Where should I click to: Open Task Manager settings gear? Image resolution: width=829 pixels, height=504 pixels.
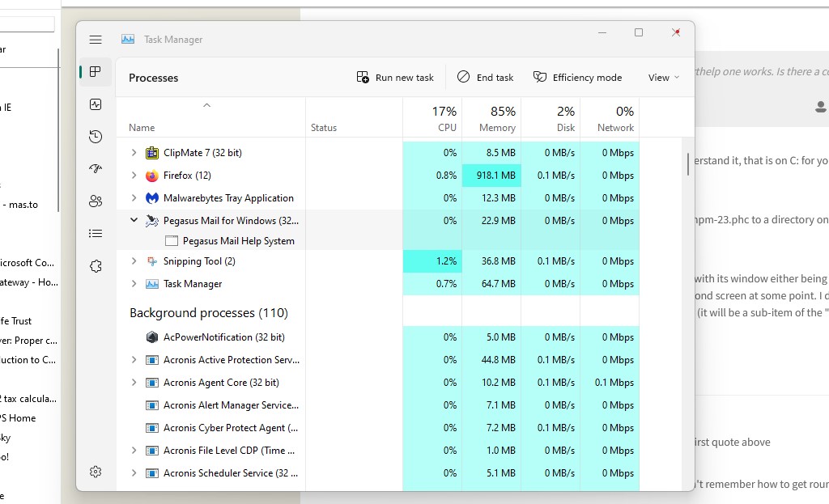pyautogui.click(x=96, y=472)
